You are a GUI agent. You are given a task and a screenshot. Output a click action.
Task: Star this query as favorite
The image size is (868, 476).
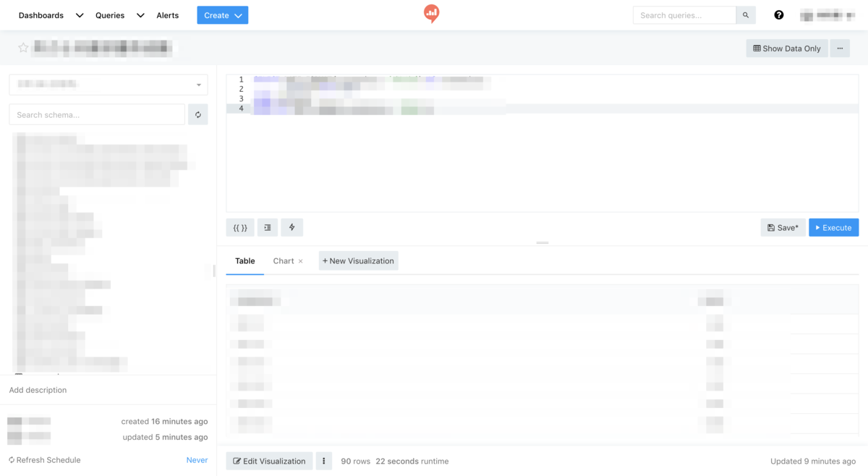coord(23,48)
